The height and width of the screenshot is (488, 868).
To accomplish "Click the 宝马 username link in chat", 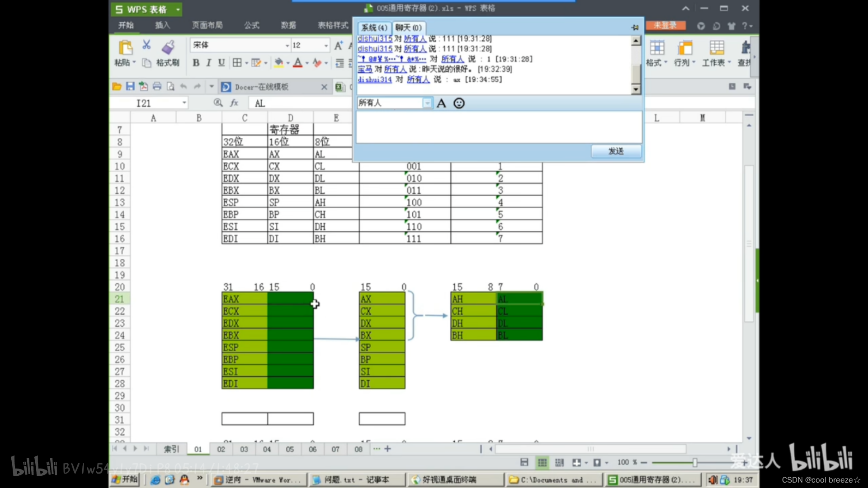I will [x=365, y=69].
